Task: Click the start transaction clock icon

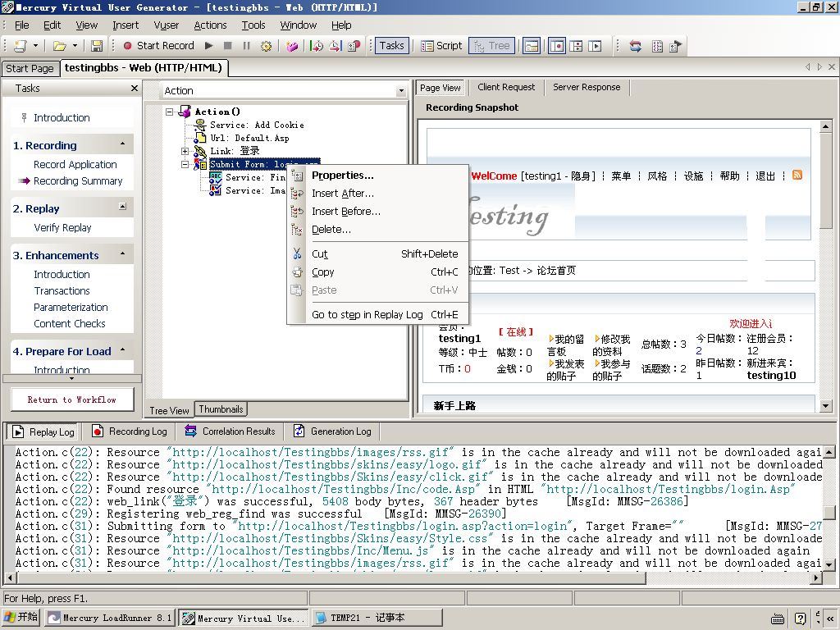Action: 317,46
